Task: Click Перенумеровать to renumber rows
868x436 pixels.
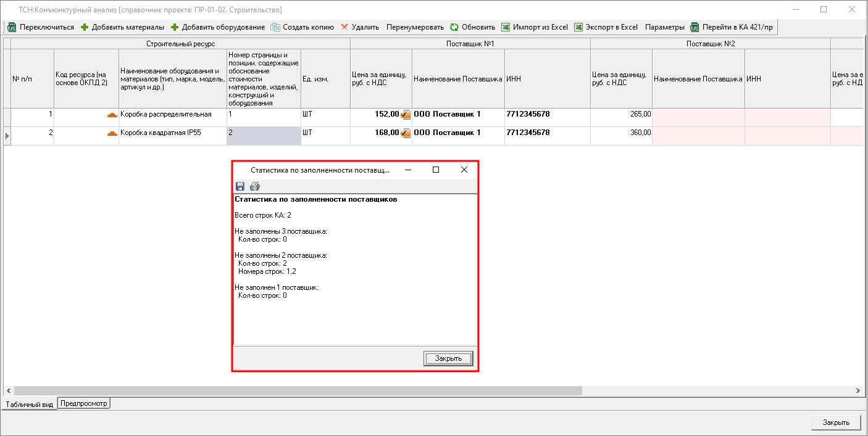Action: coord(415,27)
